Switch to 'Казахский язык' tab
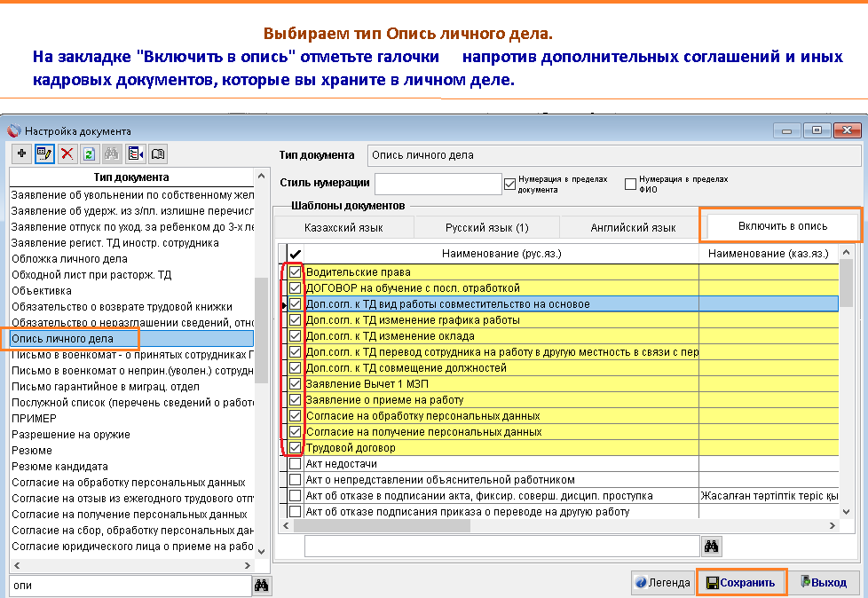Viewport: 868px width, 598px height. click(343, 228)
